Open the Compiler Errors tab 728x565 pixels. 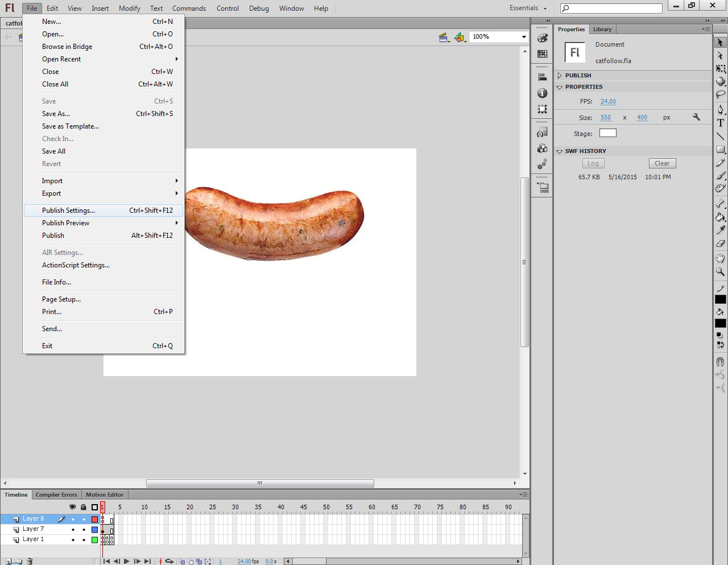[56, 494]
